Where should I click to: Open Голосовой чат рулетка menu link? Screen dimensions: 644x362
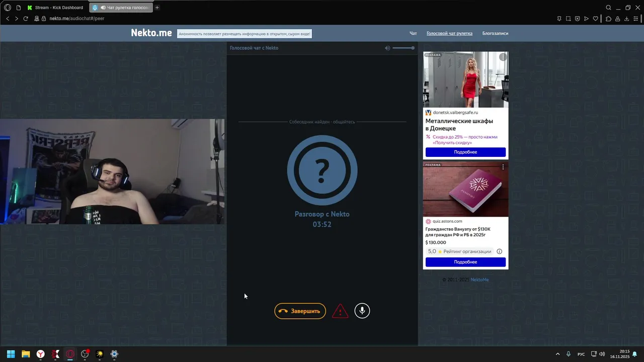coord(449,33)
